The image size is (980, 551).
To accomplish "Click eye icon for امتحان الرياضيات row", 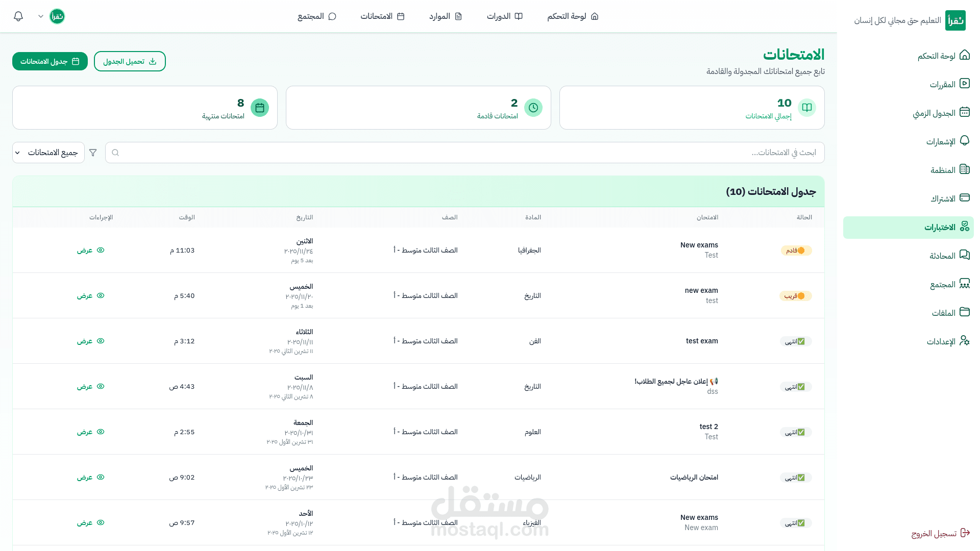I will pos(101,477).
